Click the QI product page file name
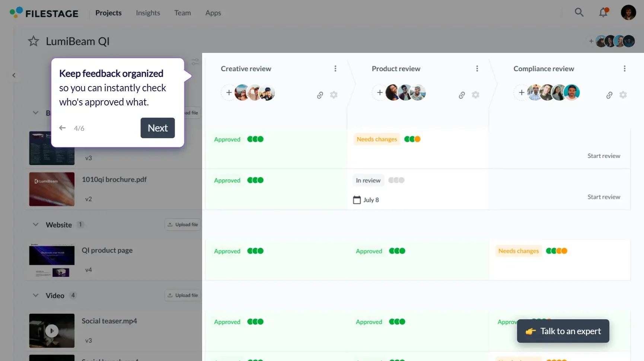Screen dimensions: 644x361 (x=107, y=250)
